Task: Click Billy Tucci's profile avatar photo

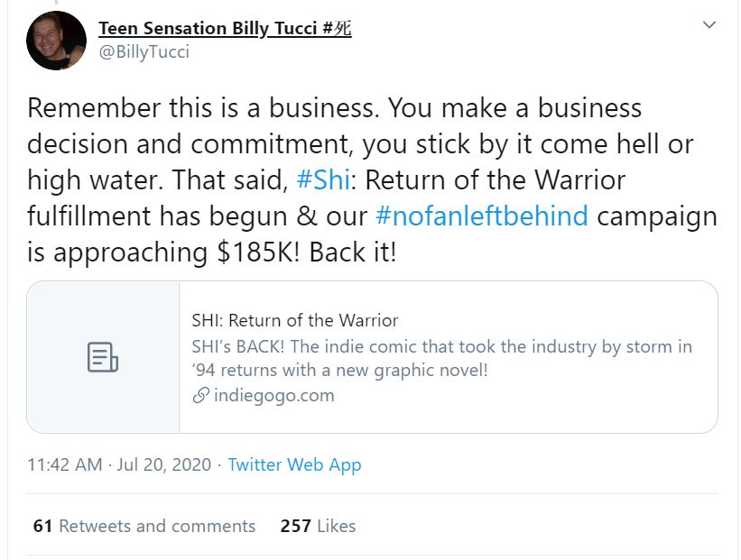Action: 56,41
